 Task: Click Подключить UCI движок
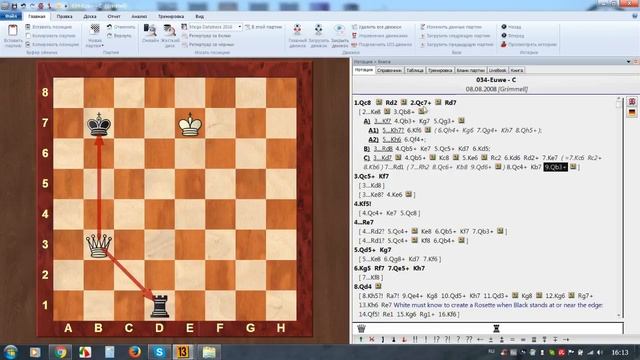pos(382,44)
